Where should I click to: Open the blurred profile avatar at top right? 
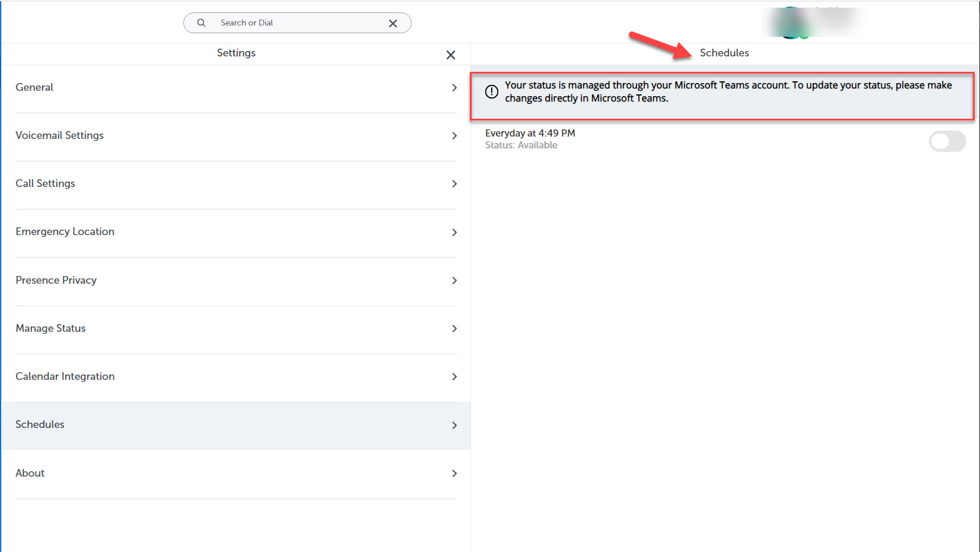791,24
